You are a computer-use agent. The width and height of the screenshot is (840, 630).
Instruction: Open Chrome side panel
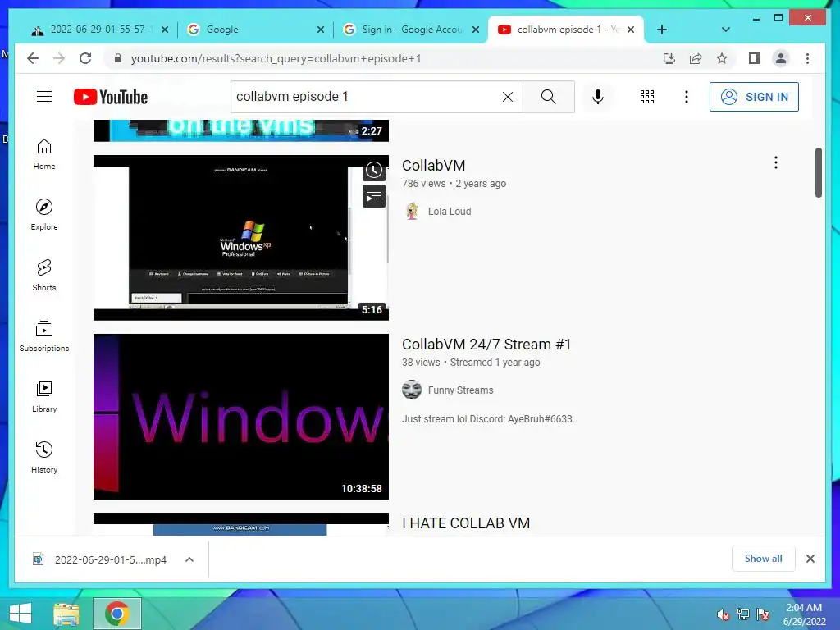(755, 58)
